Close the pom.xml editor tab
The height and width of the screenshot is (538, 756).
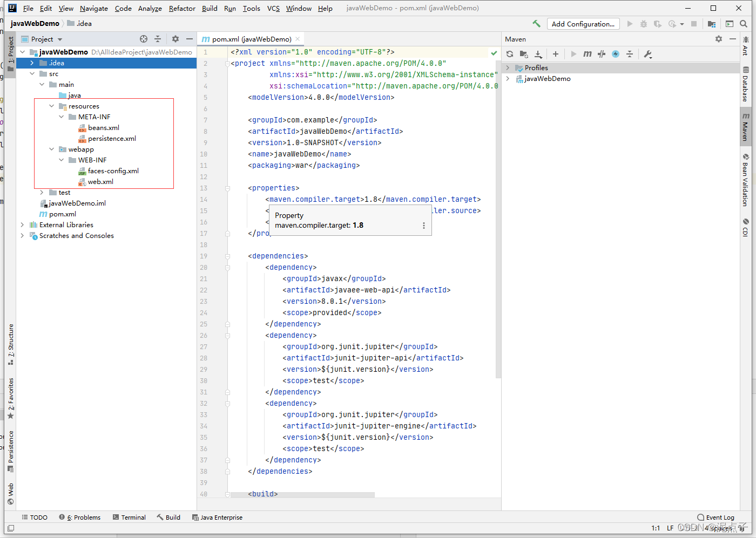(x=298, y=39)
